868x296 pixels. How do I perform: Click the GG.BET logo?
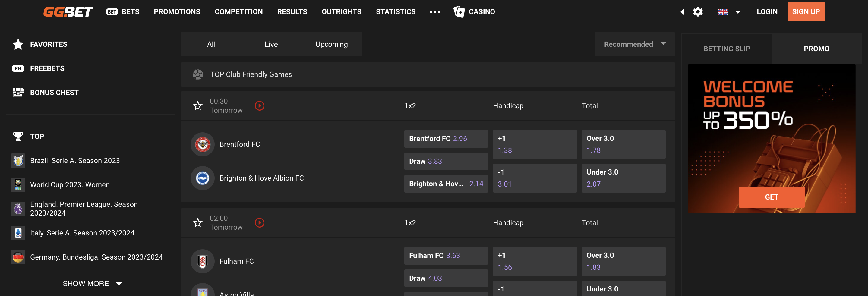click(68, 12)
